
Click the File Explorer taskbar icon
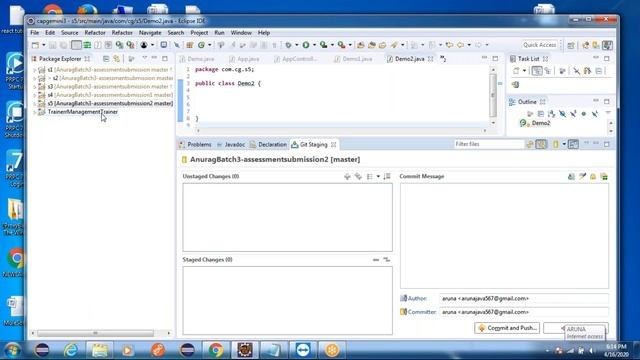pyautogui.click(x=100, y=350)
